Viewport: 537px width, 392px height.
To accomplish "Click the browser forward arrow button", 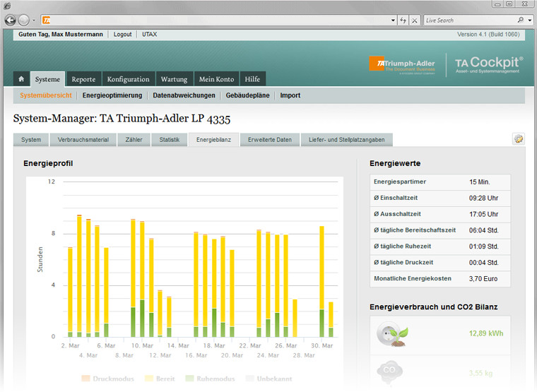I will [x=23, y=20].
